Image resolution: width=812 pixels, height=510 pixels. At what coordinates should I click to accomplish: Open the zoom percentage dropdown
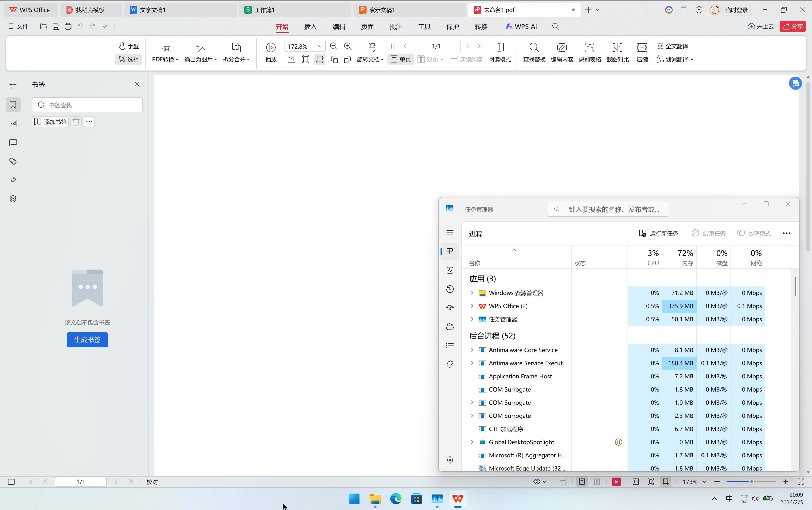(x=320, y=46)
